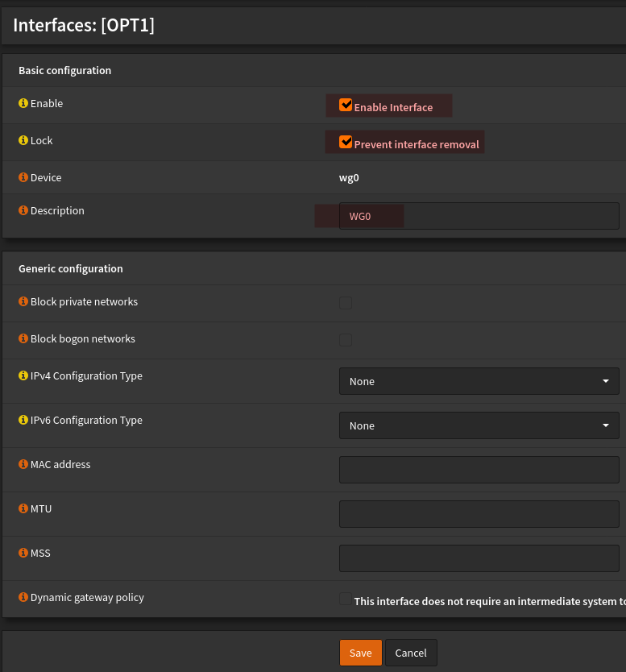Show help for Dynamic gateway policy
Viewport: 626px width, 672px height.
(x=23, y=598)
